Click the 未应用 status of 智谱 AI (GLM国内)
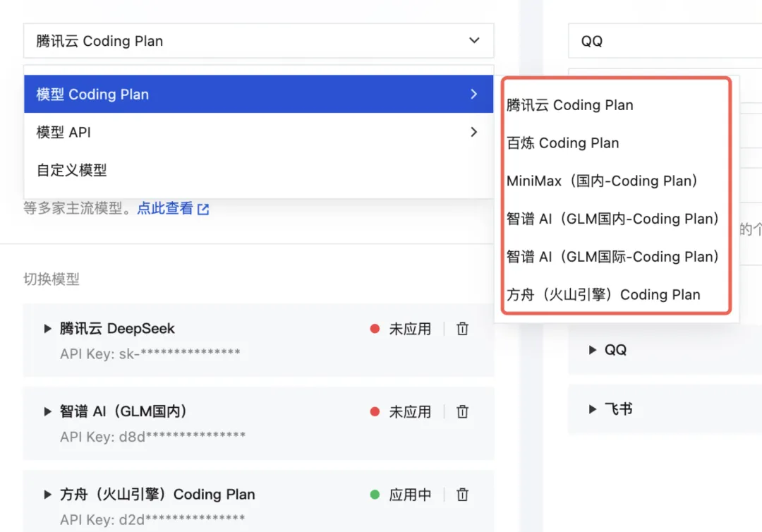 [x=410, y=412]
